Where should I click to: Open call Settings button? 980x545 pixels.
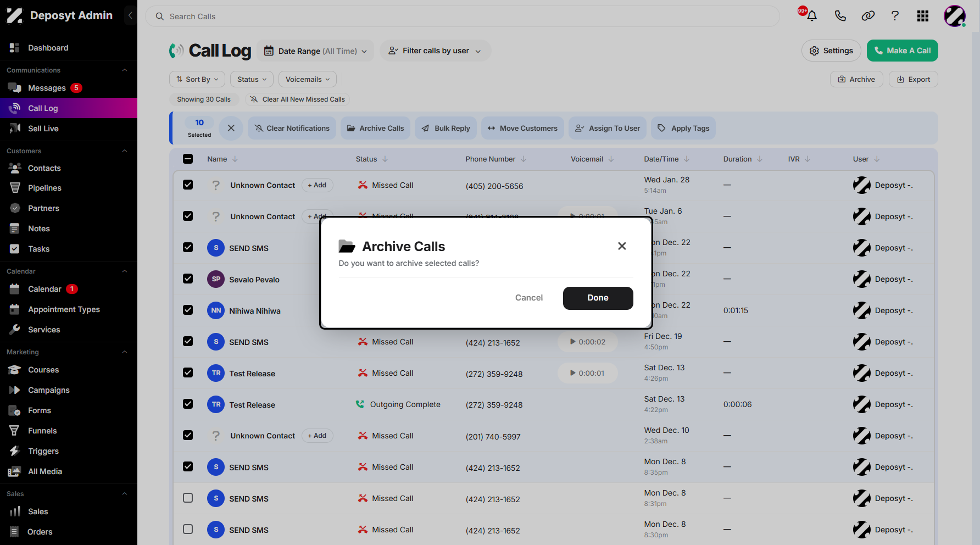point(831,51)
